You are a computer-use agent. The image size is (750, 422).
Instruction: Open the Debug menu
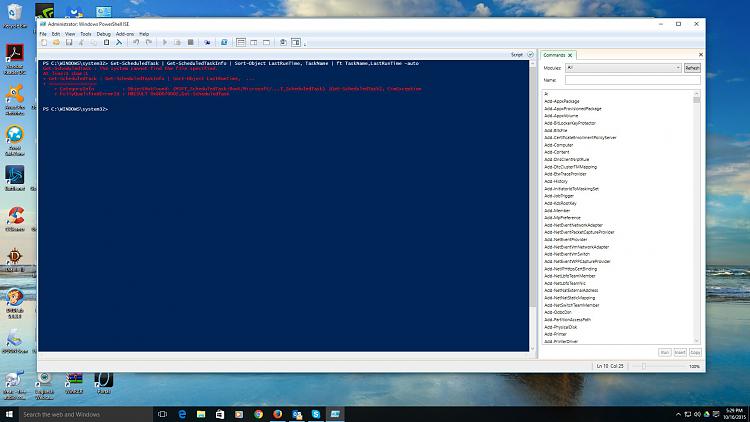tap(103, 34)
